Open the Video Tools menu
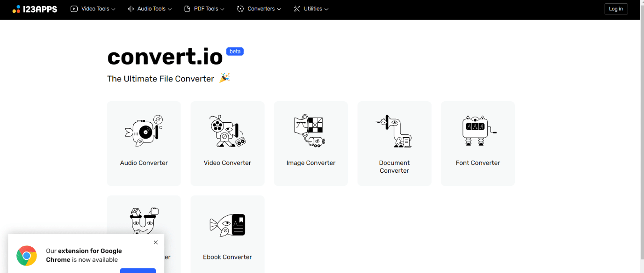The image size is (644, 273). click(x=93, y=9)
